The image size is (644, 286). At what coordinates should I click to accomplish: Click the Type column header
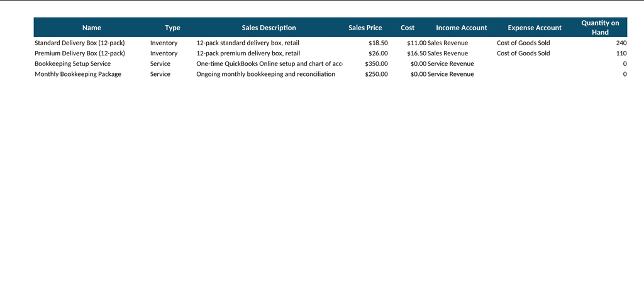coord(172,28)
